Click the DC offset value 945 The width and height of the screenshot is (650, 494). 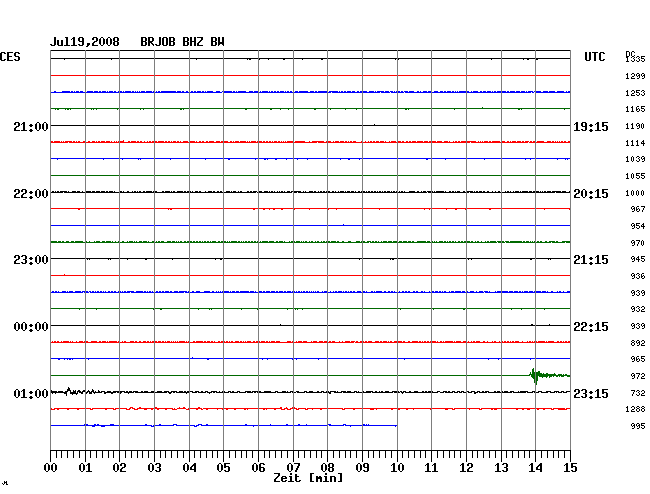[638, 259]
